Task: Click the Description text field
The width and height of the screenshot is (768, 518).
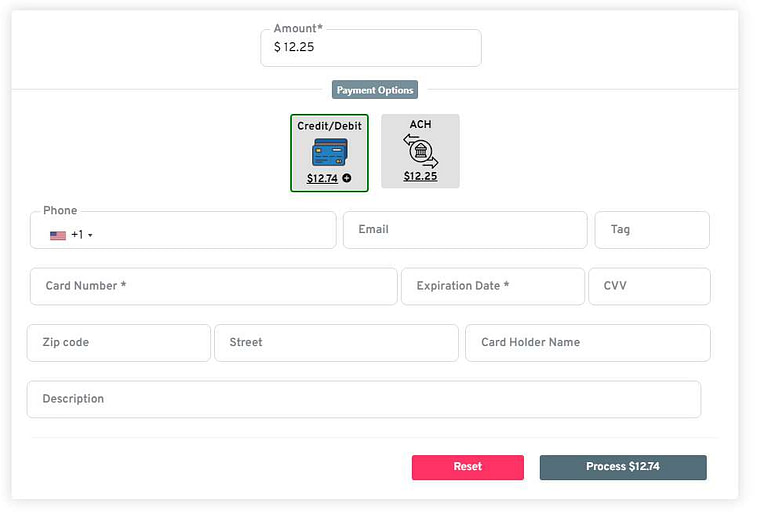Action: point(364,400)
